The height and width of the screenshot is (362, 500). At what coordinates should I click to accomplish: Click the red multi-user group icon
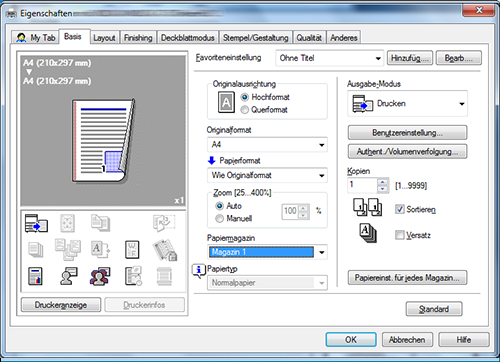(x=100, y=276)
